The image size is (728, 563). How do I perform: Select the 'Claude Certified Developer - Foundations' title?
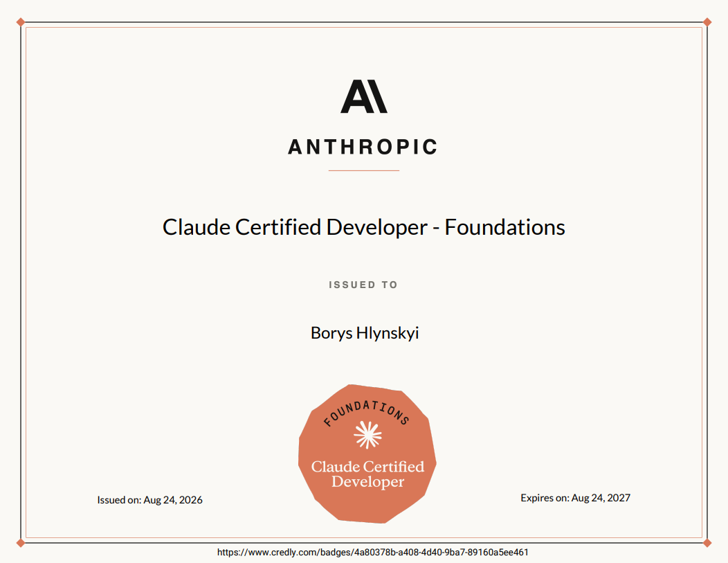pos(363,227)
